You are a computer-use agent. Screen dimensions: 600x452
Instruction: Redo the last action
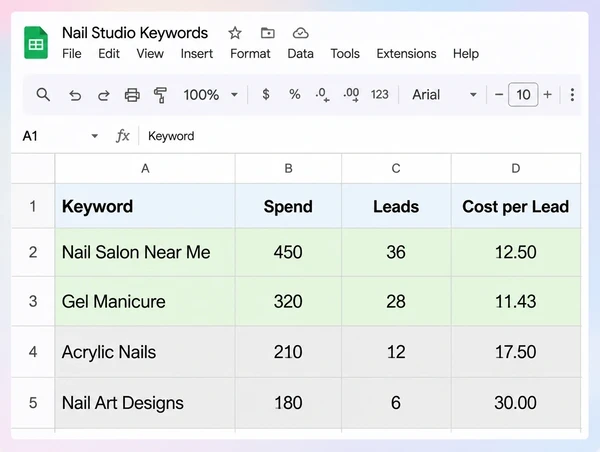[x=103, y=95]
